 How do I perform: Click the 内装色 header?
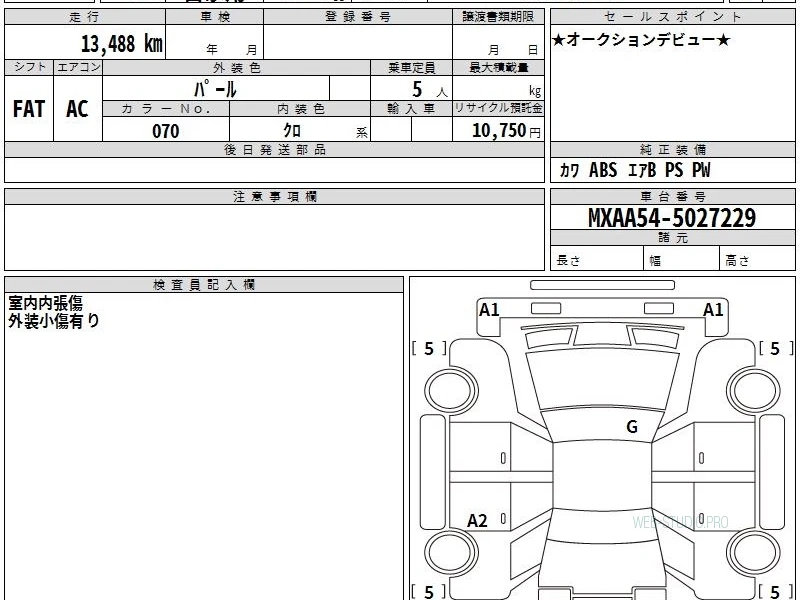click(300, 109)
